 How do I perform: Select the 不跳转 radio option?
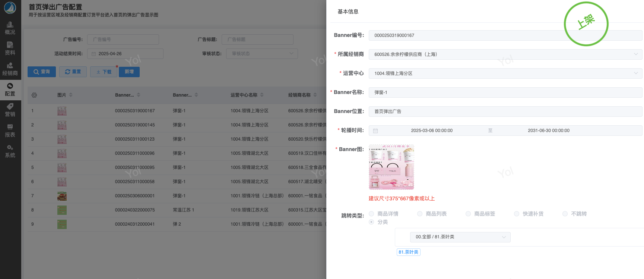click(x=565, y=214)
